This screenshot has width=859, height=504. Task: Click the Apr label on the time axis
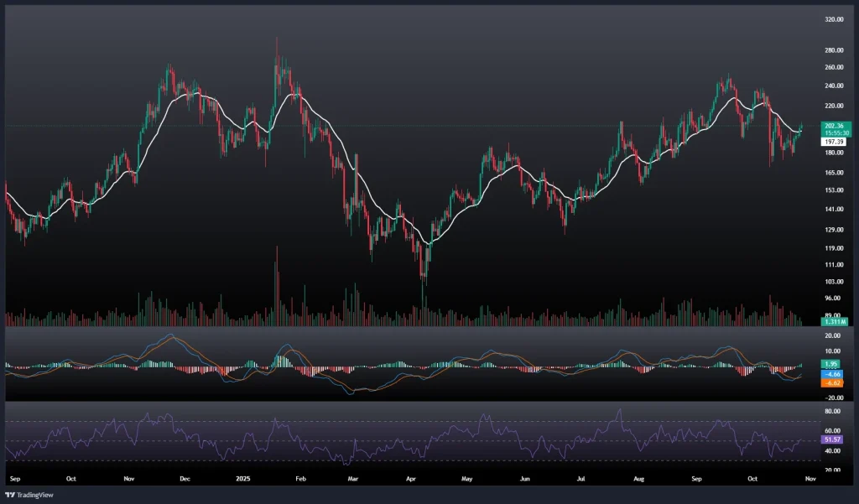[x=409, y=478]
